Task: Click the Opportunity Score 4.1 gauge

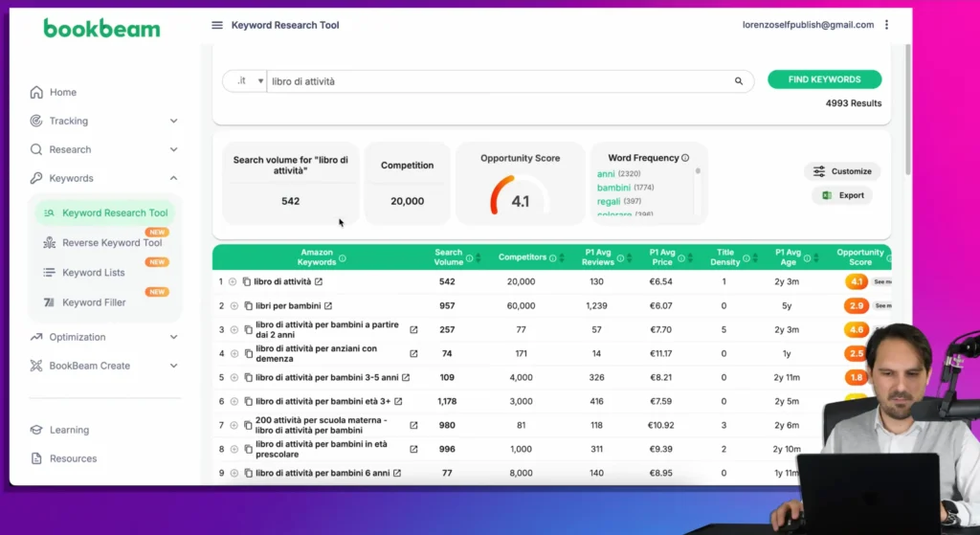Action: click(x=520, y=195)
